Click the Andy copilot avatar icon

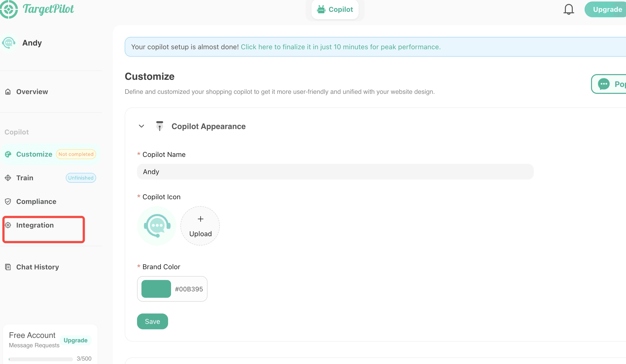[9, 43]
